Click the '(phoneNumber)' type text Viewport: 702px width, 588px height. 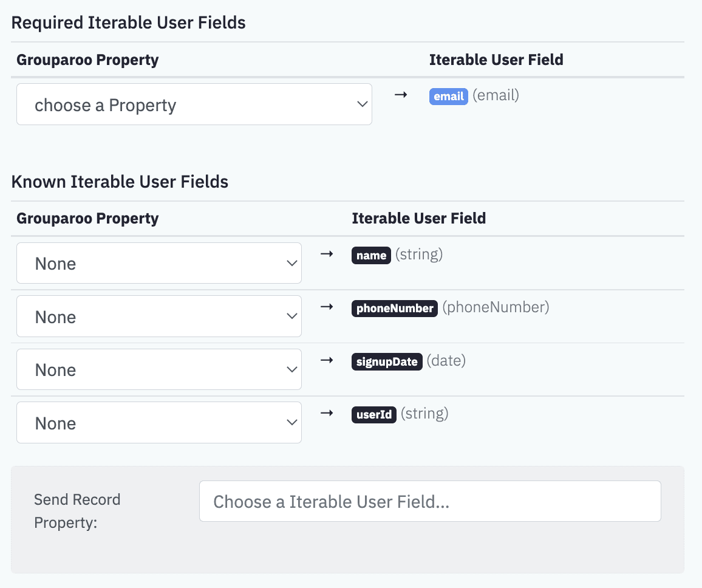click(496, 307)
